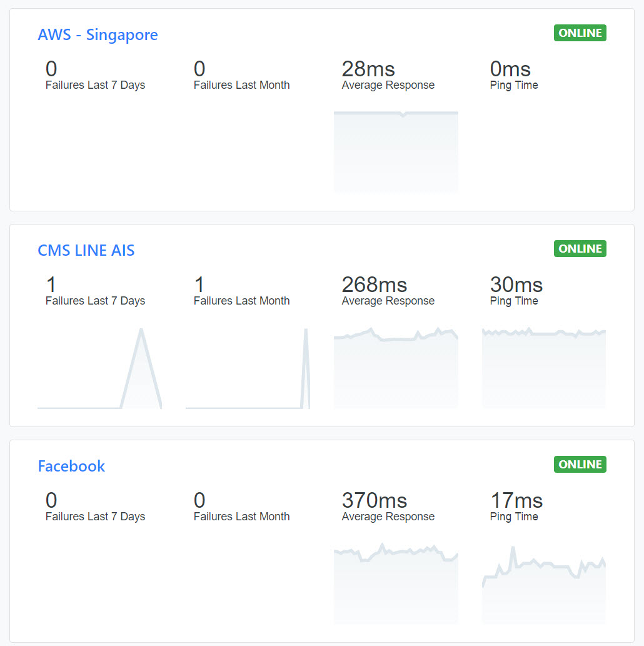Click the ONLINE badge for AWS - Singapore
This screenshot has width=644, height=646.
coord(580,33)
